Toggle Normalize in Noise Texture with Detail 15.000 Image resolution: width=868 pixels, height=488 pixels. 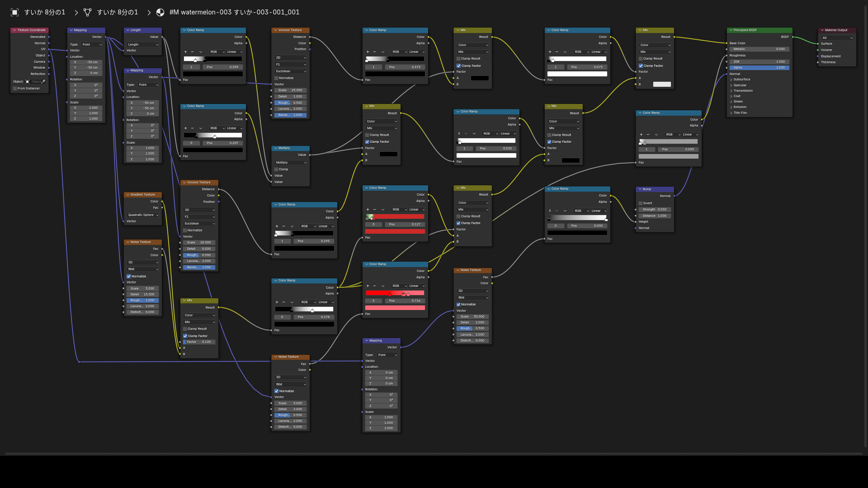(129, 277)
